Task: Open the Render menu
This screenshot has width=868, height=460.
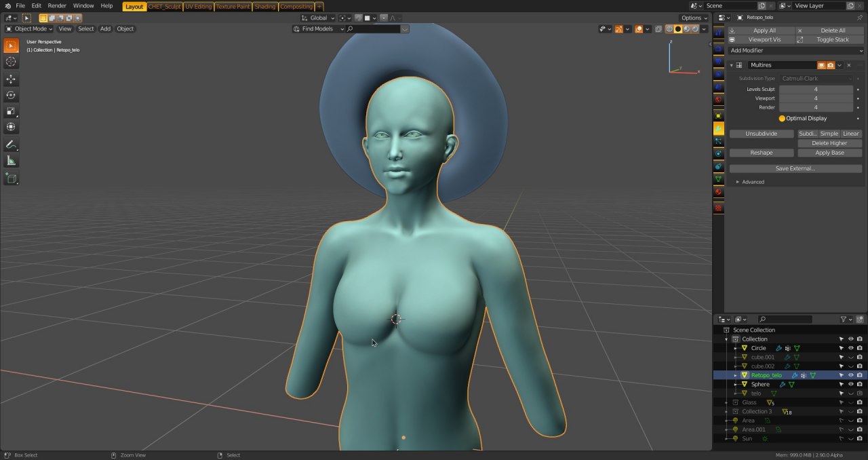Action: tap(57, 6)
